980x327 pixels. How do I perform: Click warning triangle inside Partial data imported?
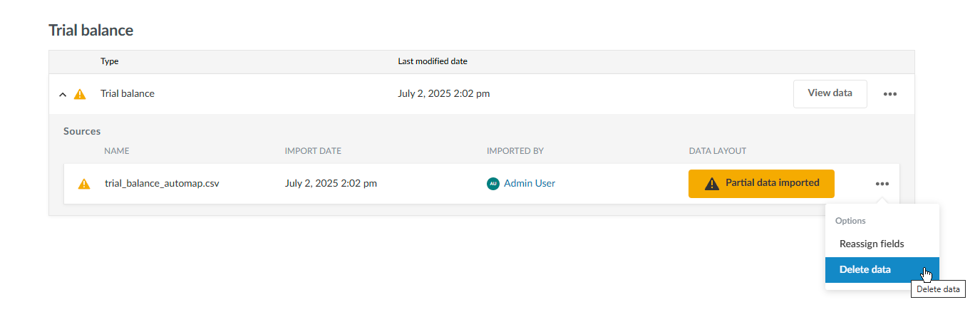tap(711, 184)
